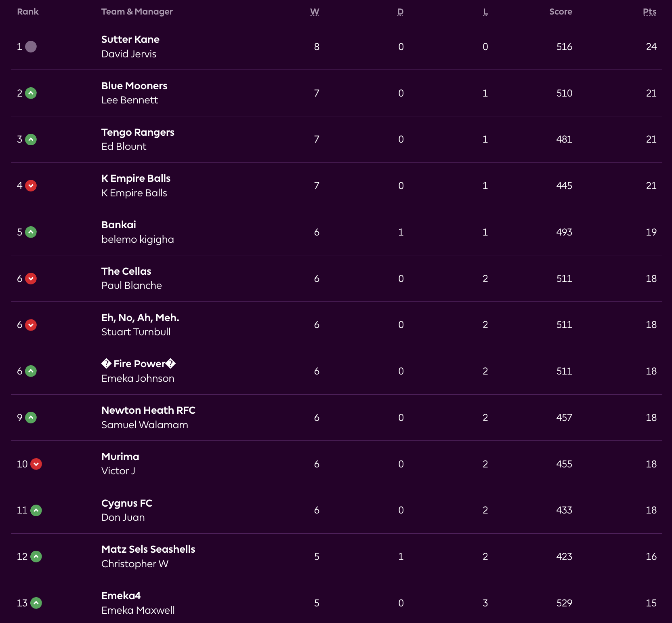Viewport: 672px width, 623px height.
Task: Open the Tengo Rangers team page
Action: [x=138, y=133]
